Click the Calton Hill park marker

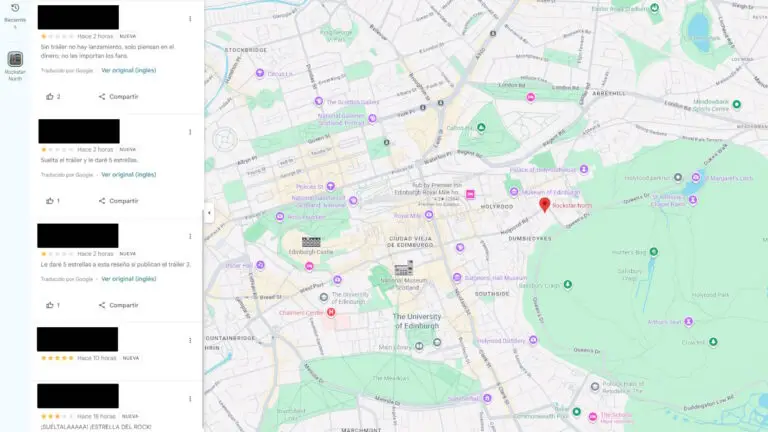tap(481, 127)
